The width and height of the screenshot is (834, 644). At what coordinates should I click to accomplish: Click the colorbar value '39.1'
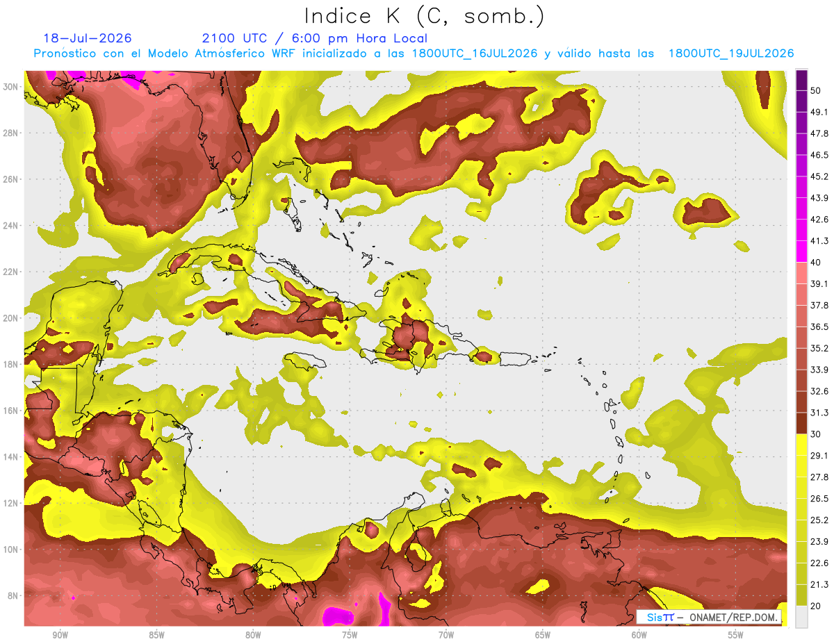click(x=819, y=283)
